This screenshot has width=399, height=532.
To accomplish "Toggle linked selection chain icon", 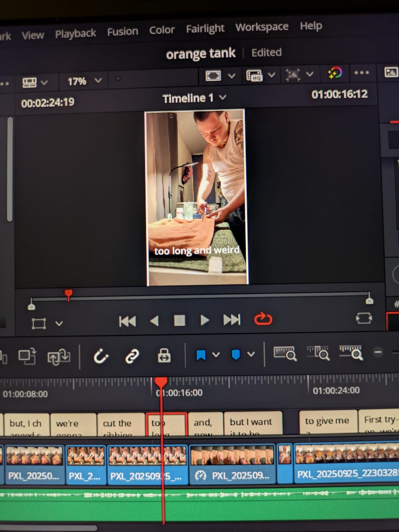I will (x=132, y=356).
